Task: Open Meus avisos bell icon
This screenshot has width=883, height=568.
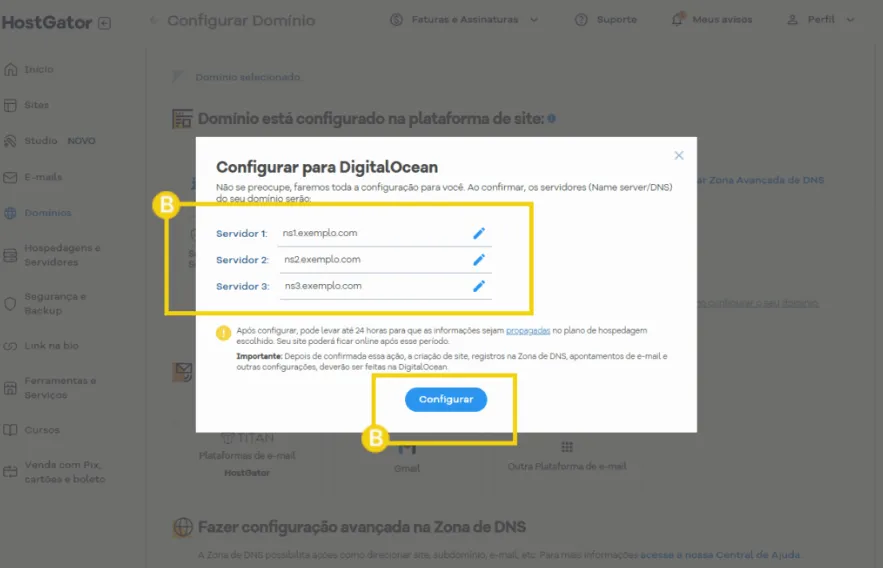Action: point(677,20)
